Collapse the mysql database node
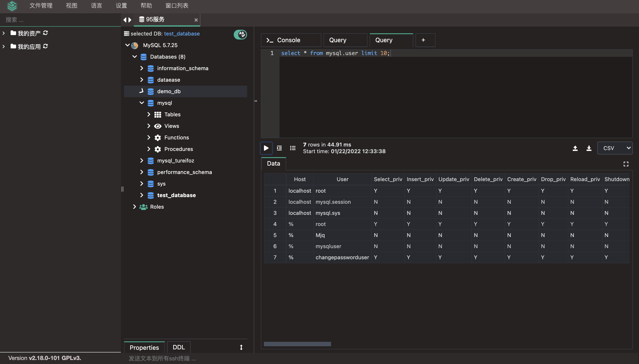 pos(142,103)
